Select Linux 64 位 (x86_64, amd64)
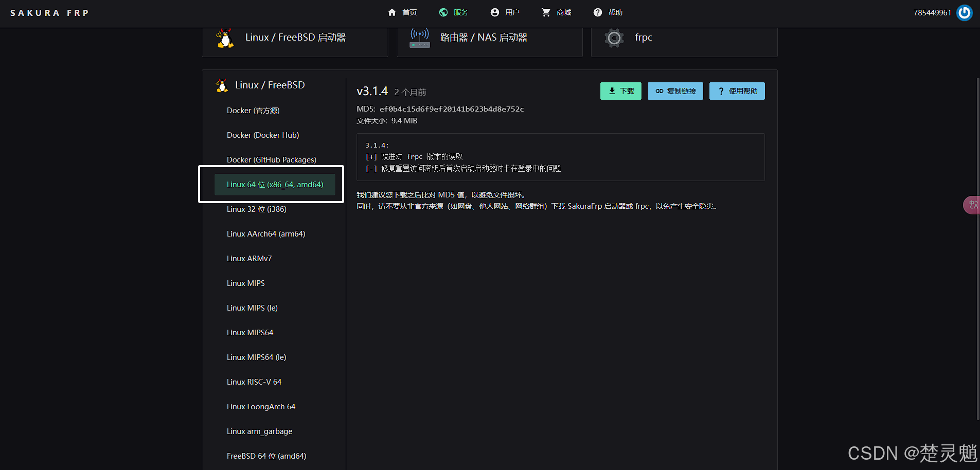The height and width of the screenshot is (470, 980). [275, 185]
